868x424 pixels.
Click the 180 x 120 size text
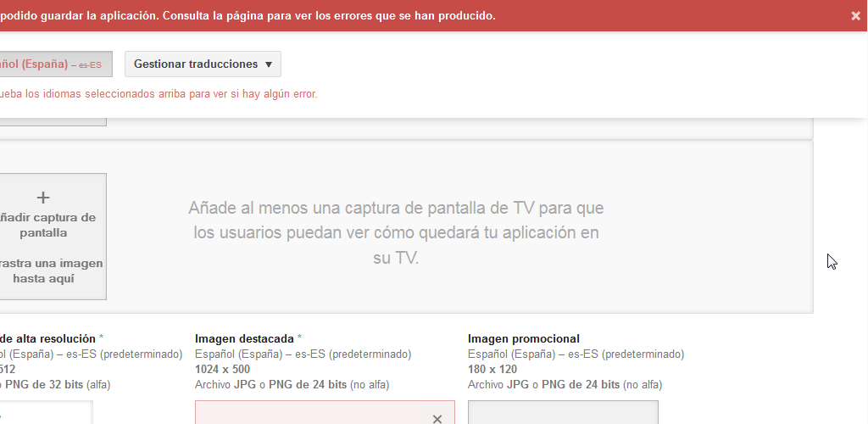coord(492,369)
